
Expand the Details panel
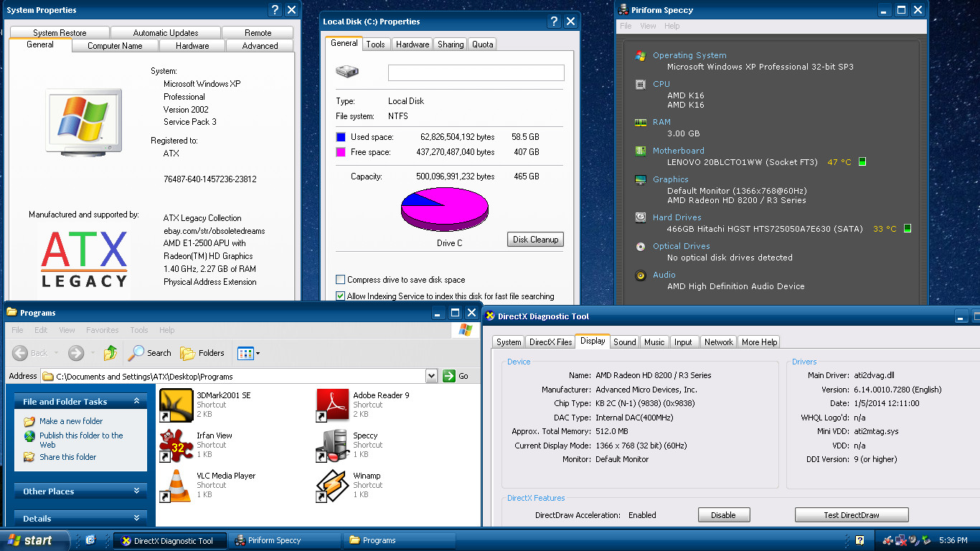coord(136,517)
